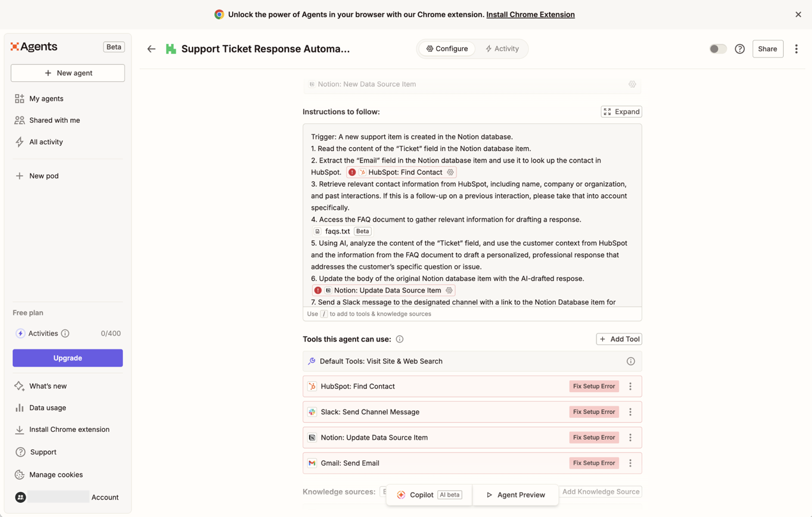Screen dimensions: 812x517
Task: Fix setup error for Notion Update Data Source Item
Action: (x=593, y=438)
